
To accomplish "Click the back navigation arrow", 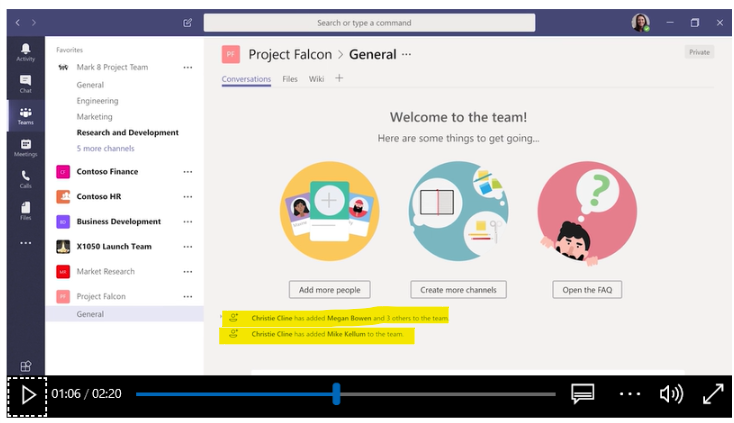I will click(17, 22).
